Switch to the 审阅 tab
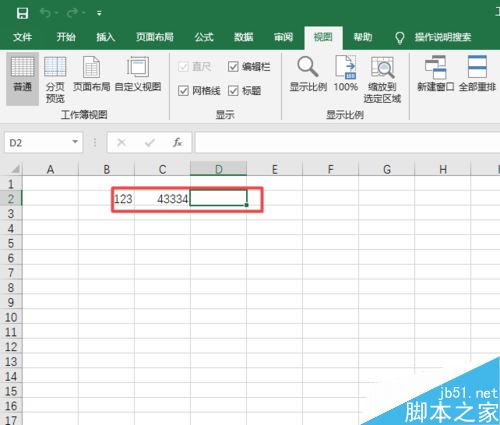Viewport: 500px width, 425px height. click(x=283, y=37)
